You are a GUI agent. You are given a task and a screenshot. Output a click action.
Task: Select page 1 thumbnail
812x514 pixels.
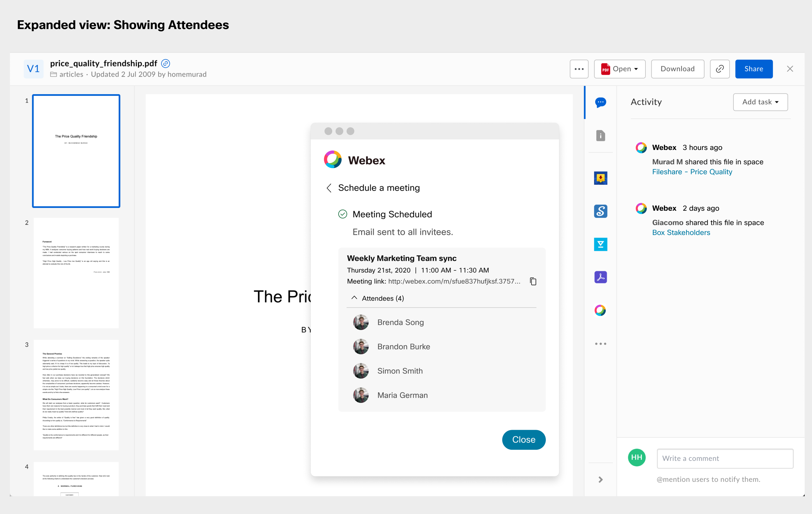coord(76,151)
